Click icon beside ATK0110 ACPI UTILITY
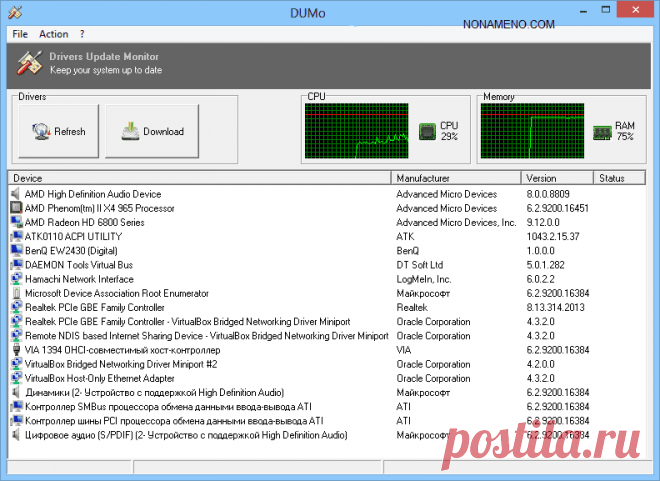Screen dimensions: 660x481 tap(16, 237)
